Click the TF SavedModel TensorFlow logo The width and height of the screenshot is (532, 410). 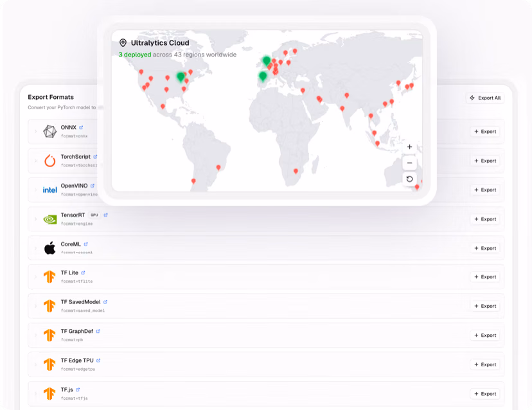tap(49, 306)
